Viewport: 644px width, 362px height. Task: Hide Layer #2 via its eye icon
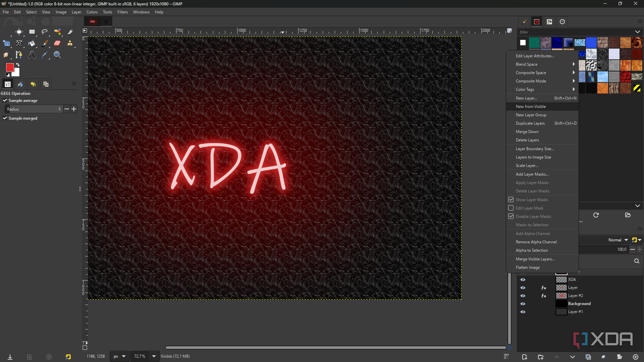tap(523, 296)
